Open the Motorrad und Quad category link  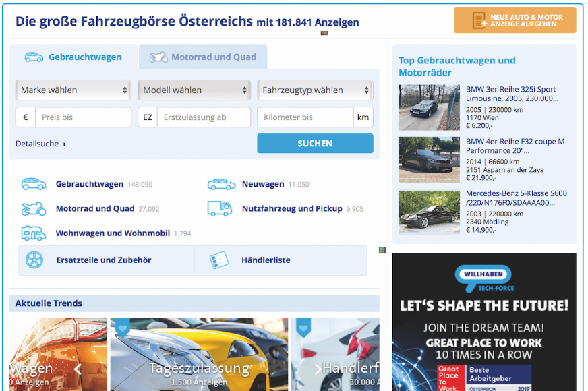pos(95,208)
